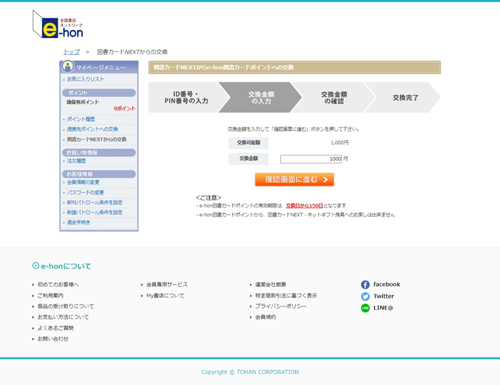Click the 交換完了 step

(405, 97)
